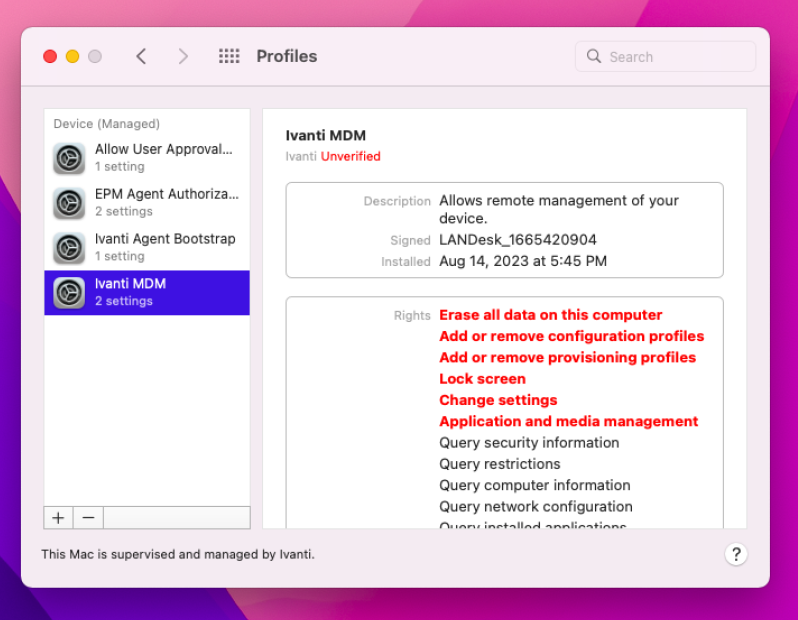The image size is (798, 620).
Task: Open help with the question mark button
Action: pyautogui.click(x=736, y=554)
